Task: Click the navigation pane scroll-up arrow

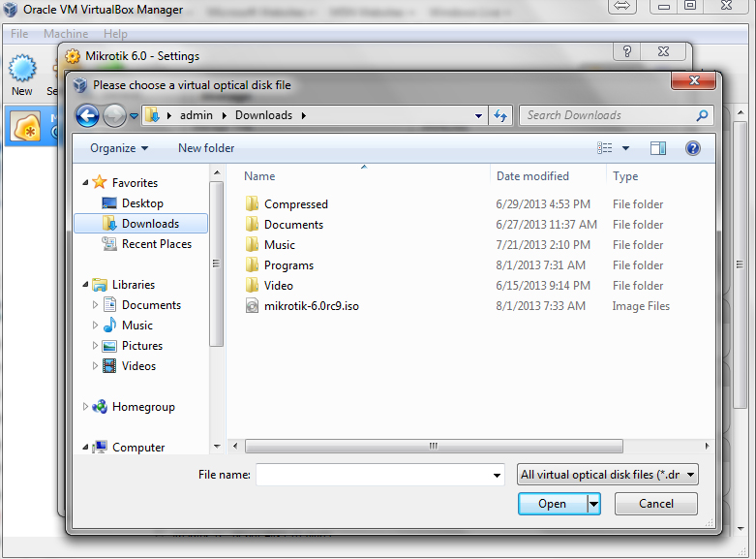Action: (x=217, y=171)
